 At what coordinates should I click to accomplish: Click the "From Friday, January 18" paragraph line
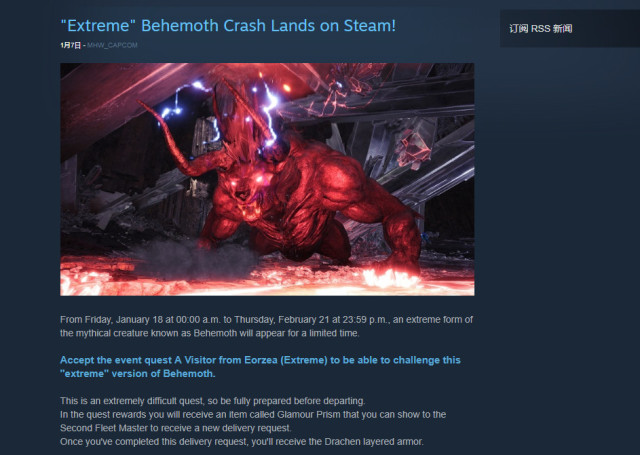pos(267,320)
